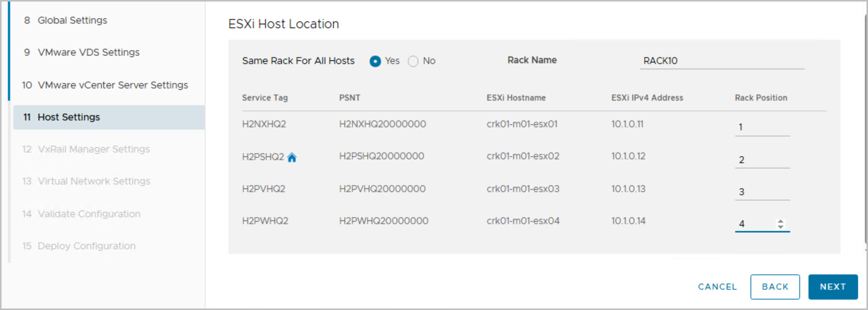
Task: Open step 9 VMware VDS Settings
Action: coord(89,52)
